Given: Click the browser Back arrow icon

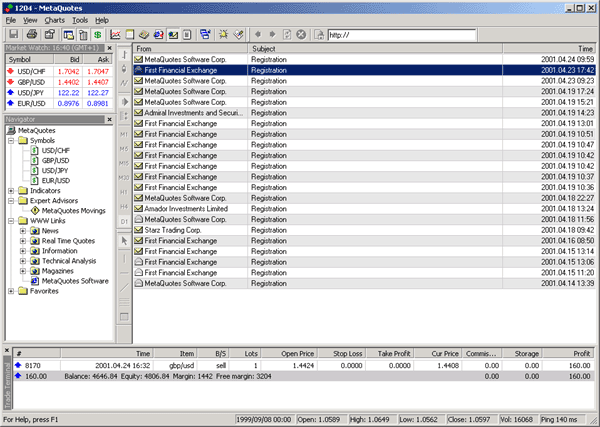Looking at the screenshot, I should click(258, 35).
